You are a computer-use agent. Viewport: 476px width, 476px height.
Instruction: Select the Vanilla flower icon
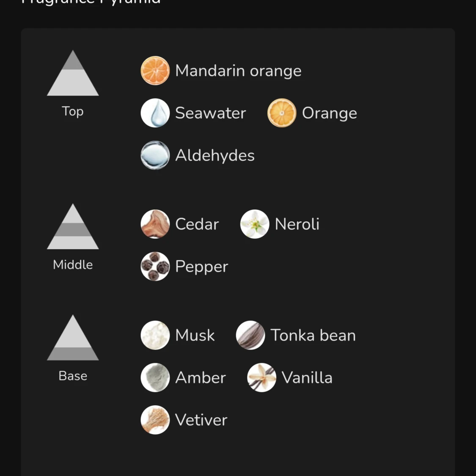tap(261, 377)
